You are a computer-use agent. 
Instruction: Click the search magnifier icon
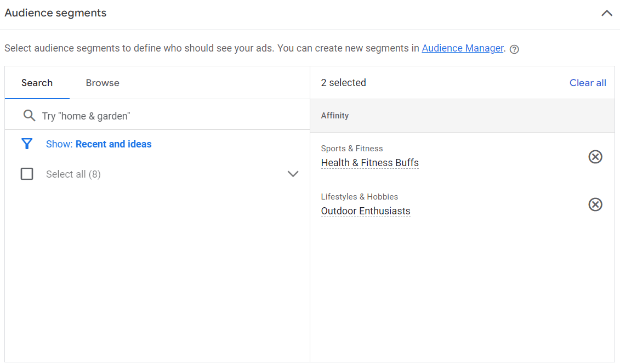point(30,116)
